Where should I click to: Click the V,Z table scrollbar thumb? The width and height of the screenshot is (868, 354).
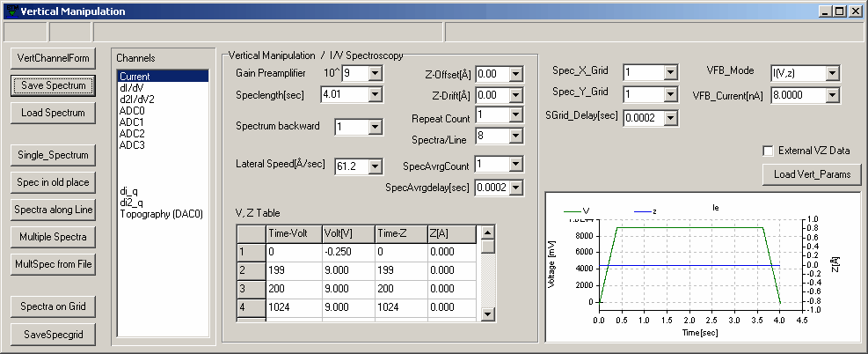pyautogui.click(x=487, y=246)
